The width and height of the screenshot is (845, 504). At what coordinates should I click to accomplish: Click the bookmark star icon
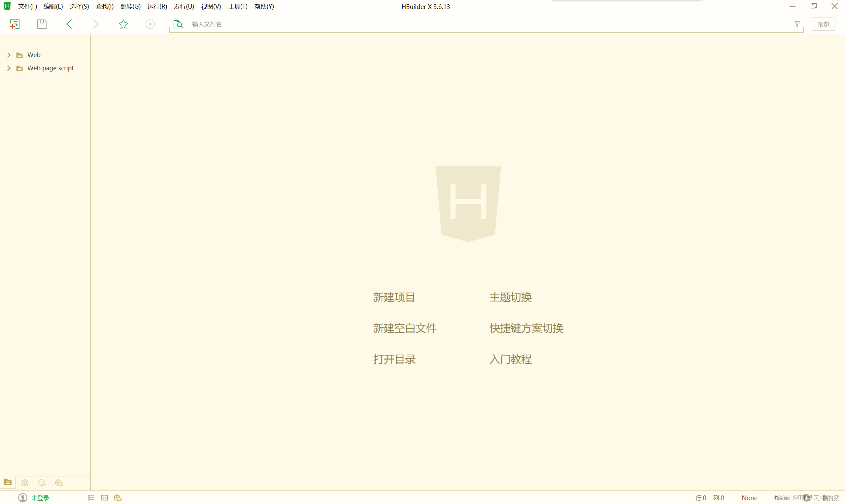[x=123, y=24]
